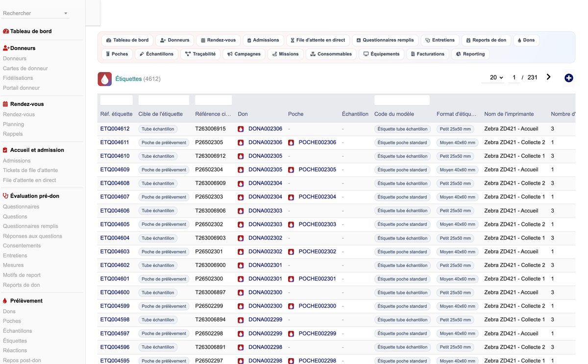
Task: Click the red blood drop Étiquettes logo
Action: [105, 79]
